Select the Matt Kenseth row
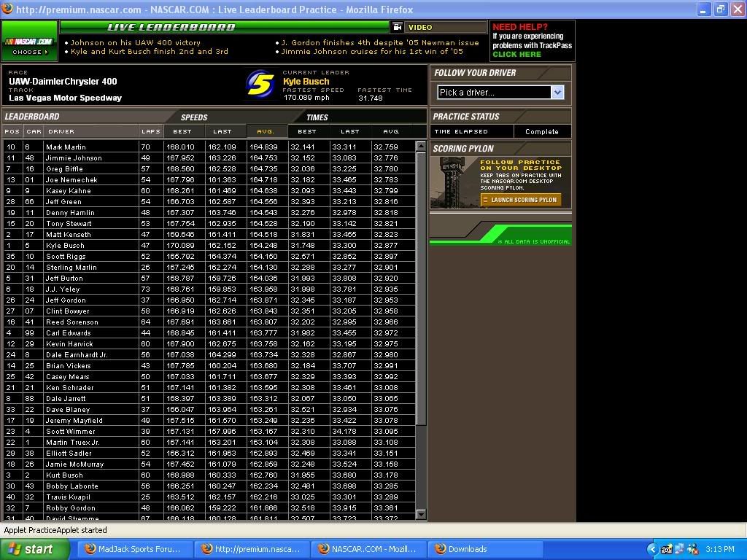747x560 pixels. (209, 234)
